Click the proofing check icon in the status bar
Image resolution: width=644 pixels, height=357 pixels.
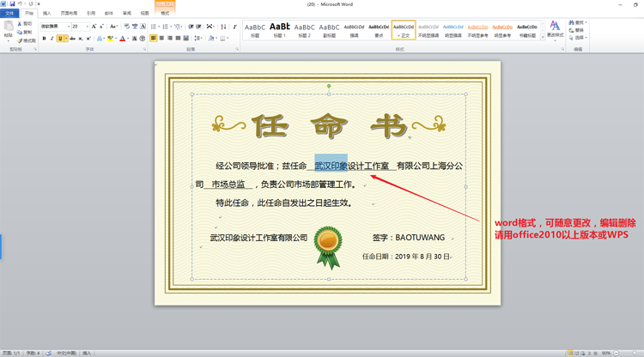[x=48, y=353]
